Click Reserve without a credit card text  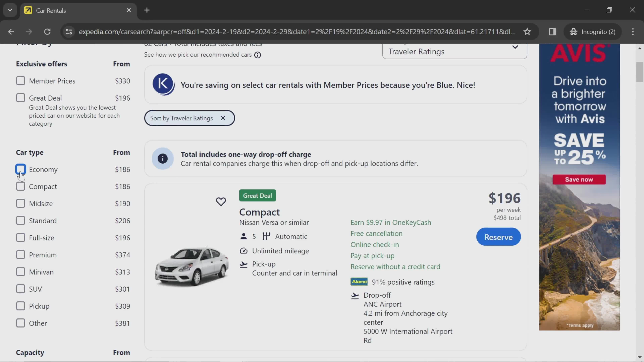click(395, 267)
